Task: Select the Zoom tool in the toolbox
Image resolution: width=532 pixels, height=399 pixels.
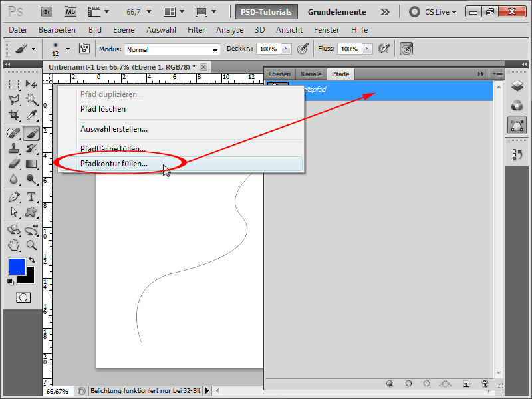Action: point(31,245)
